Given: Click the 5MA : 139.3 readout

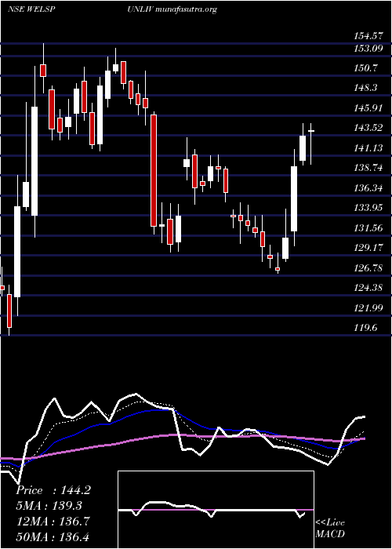Looking at the screenshot, I should click(49, 506).
